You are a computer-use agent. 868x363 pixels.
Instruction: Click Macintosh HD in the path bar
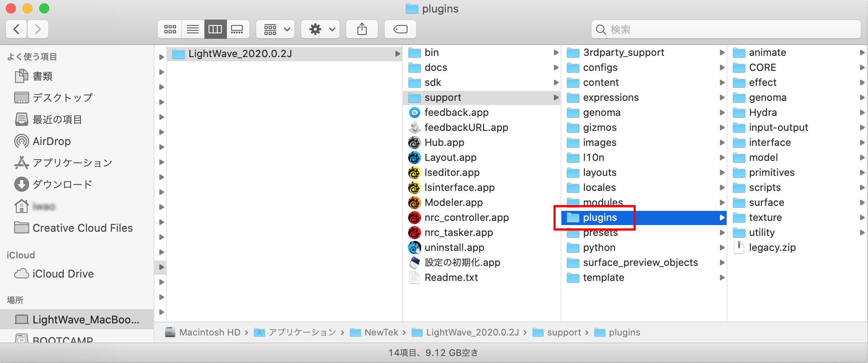[x=203, y=332]
